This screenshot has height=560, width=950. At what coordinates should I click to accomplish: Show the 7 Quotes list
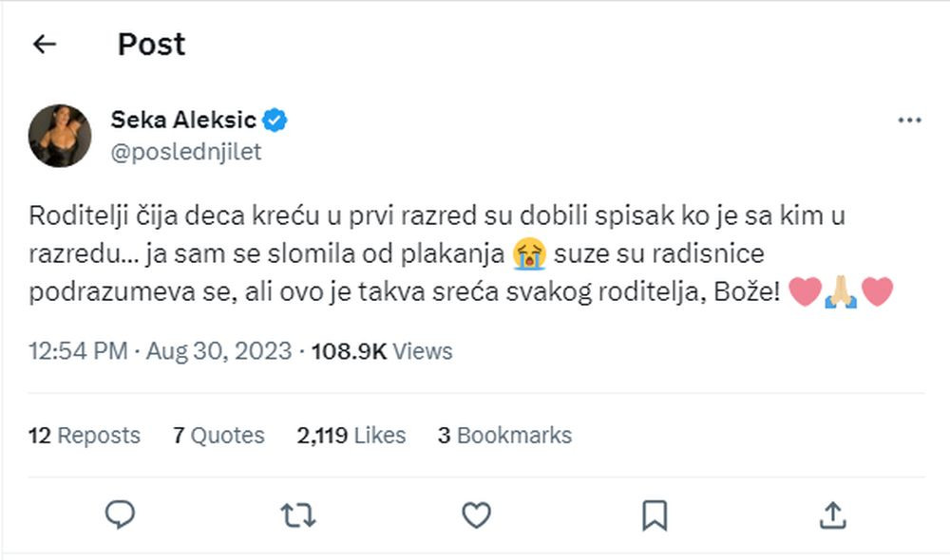pos(218,436)
